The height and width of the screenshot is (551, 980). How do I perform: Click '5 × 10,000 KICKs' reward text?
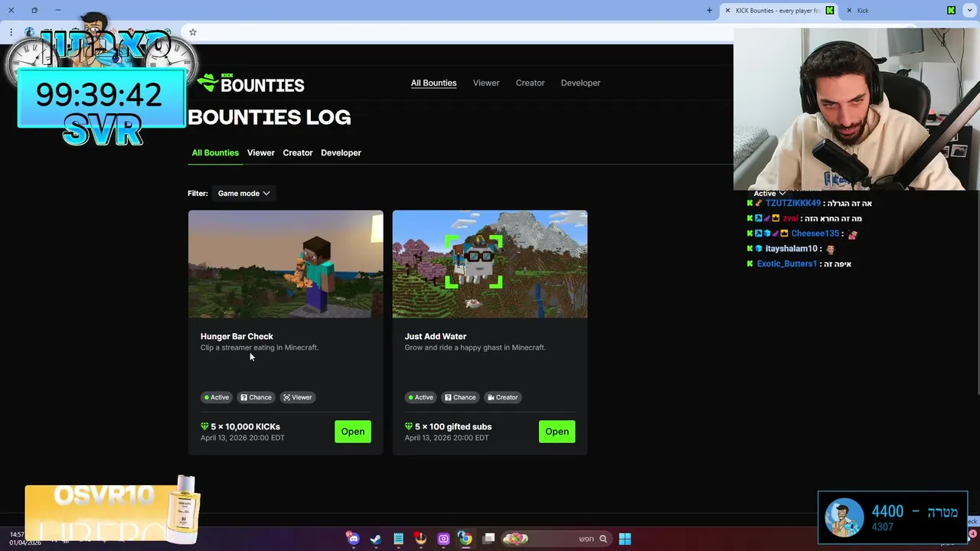[x=246, y=426]
